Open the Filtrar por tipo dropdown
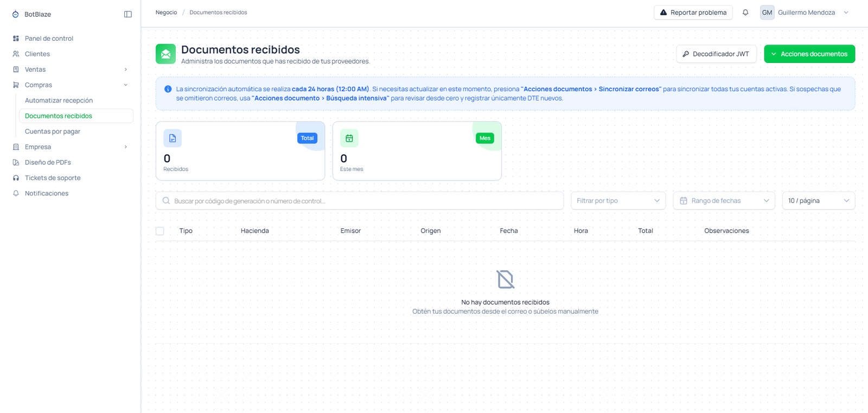The height and width of the screenshot is (413, 868). [618, 201]
